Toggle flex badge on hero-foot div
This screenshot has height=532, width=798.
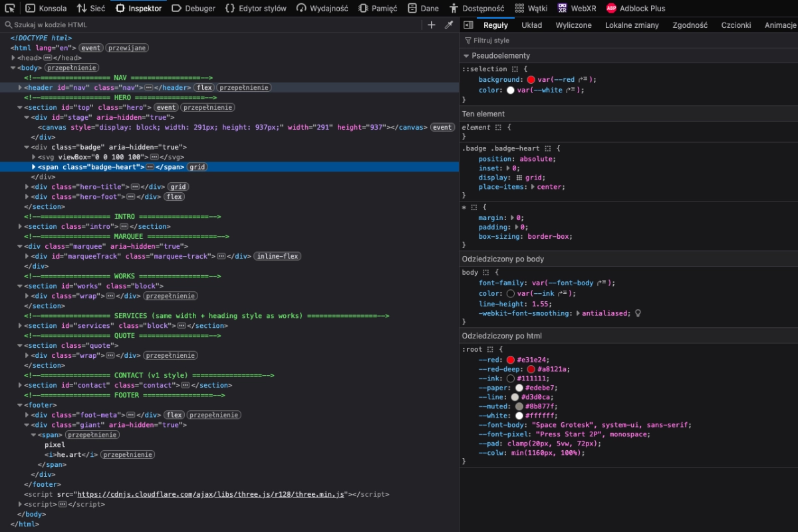[x=175, y=197]
